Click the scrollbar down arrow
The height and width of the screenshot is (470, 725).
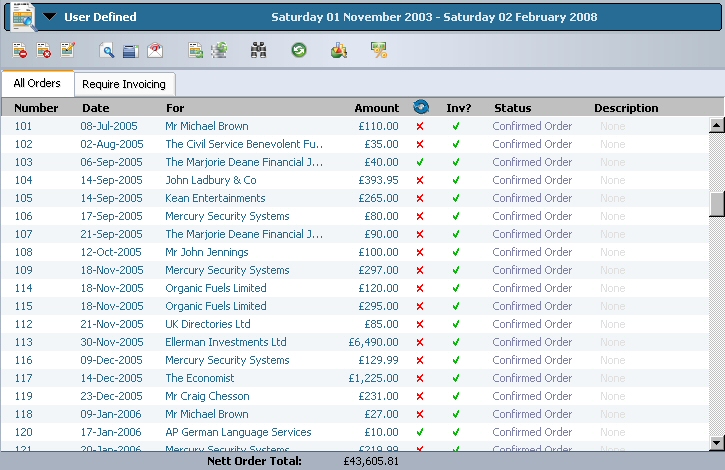click(716, 442)
